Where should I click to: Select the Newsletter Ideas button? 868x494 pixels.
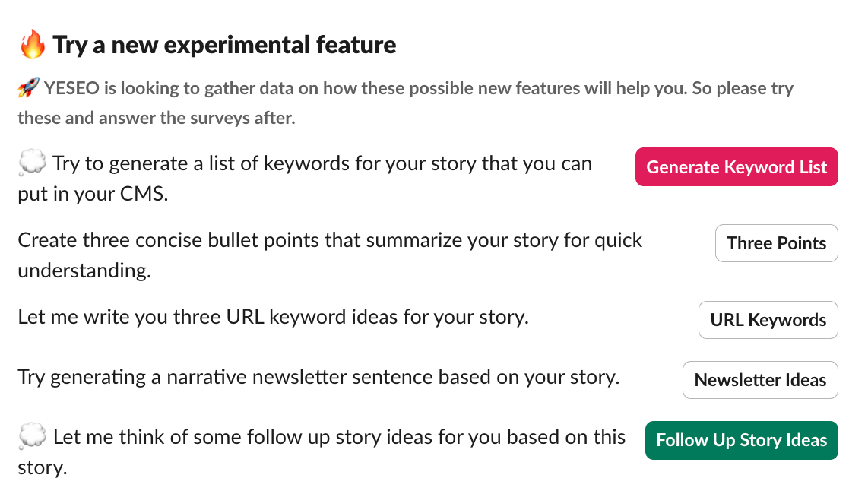[760, 380]
